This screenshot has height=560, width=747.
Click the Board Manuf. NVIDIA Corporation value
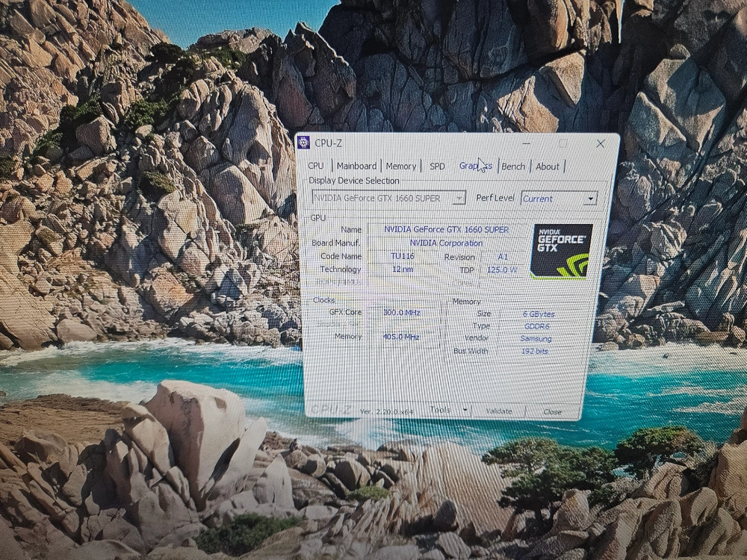click(x=447, y=243)
